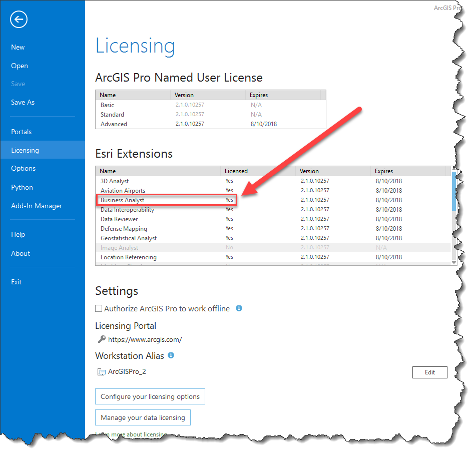476x455 pixels.
Task: Select the Advanced license row
Action: (210, 124)
